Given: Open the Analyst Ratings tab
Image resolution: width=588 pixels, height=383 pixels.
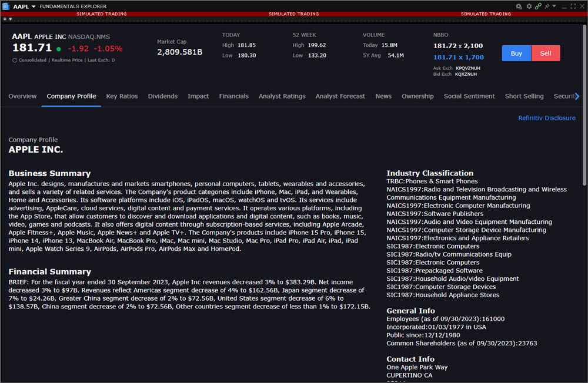Looking at the screenshot, I should pos(282,96).
